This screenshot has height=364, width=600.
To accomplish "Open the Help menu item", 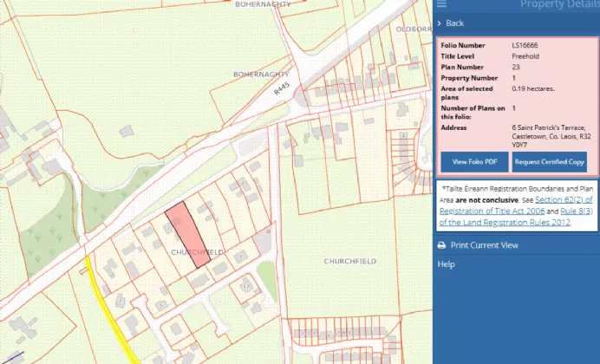I will [x=446, y=264].
